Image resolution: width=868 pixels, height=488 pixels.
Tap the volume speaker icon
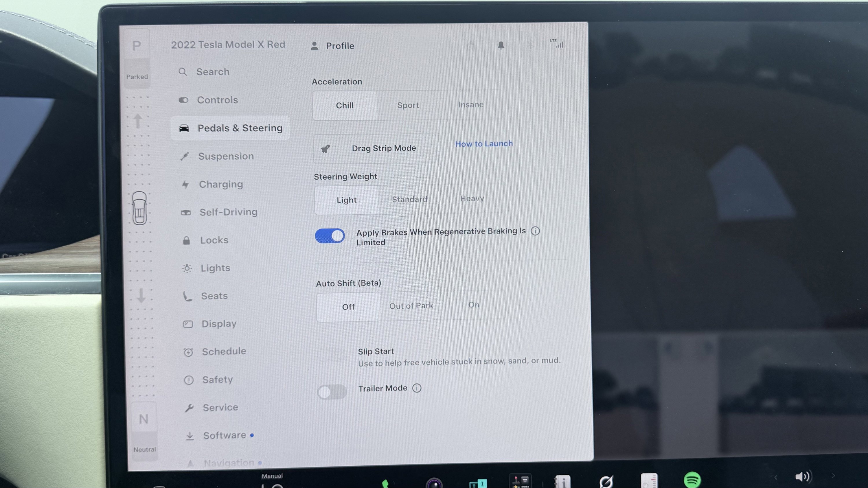tap(803, 476)
